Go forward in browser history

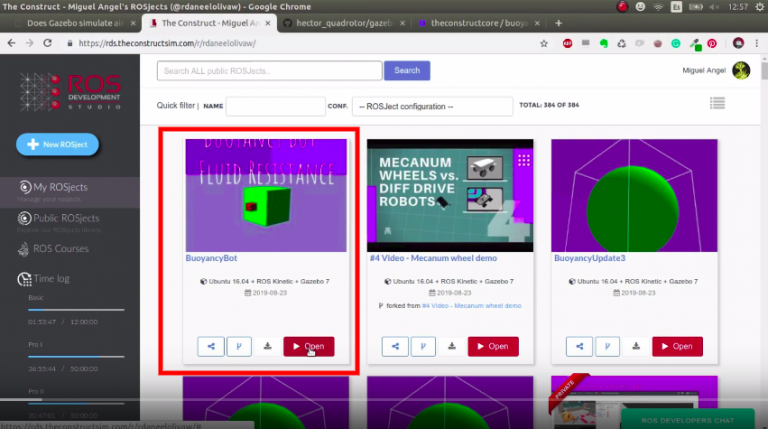pos(29,43)
